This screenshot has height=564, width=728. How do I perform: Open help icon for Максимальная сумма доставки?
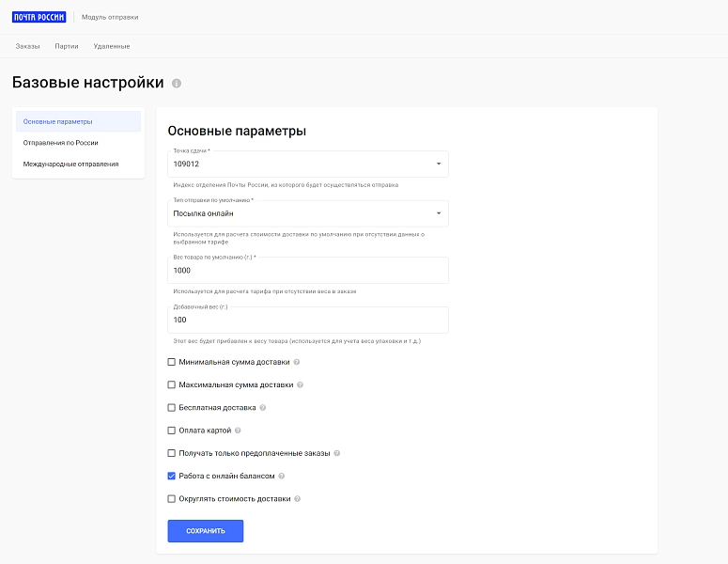click(300, 384)
